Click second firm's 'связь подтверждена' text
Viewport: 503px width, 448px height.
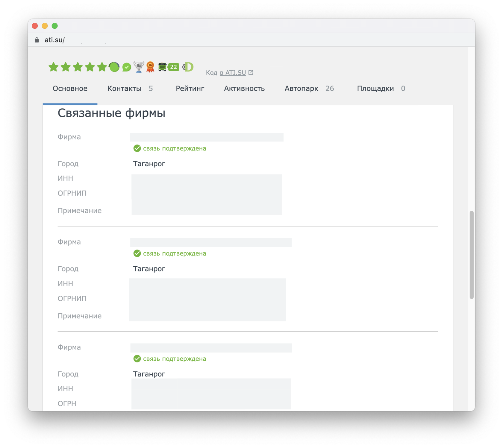pos(175,253)
